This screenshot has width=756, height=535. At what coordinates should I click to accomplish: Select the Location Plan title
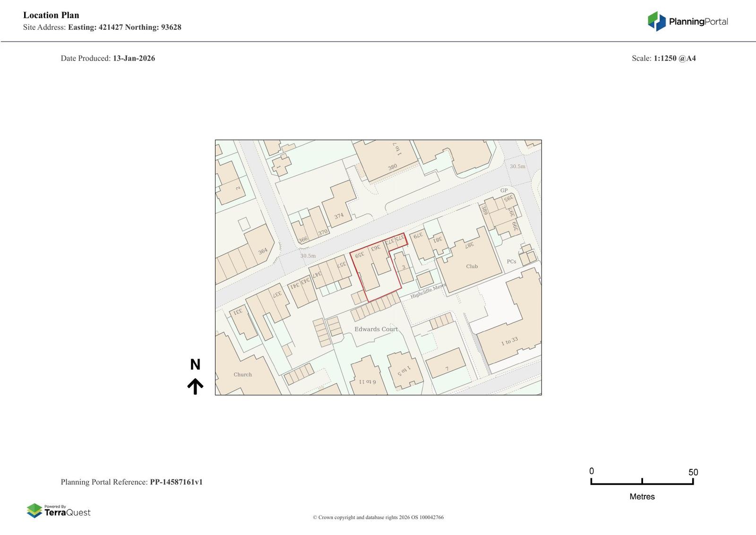(51, 15)
